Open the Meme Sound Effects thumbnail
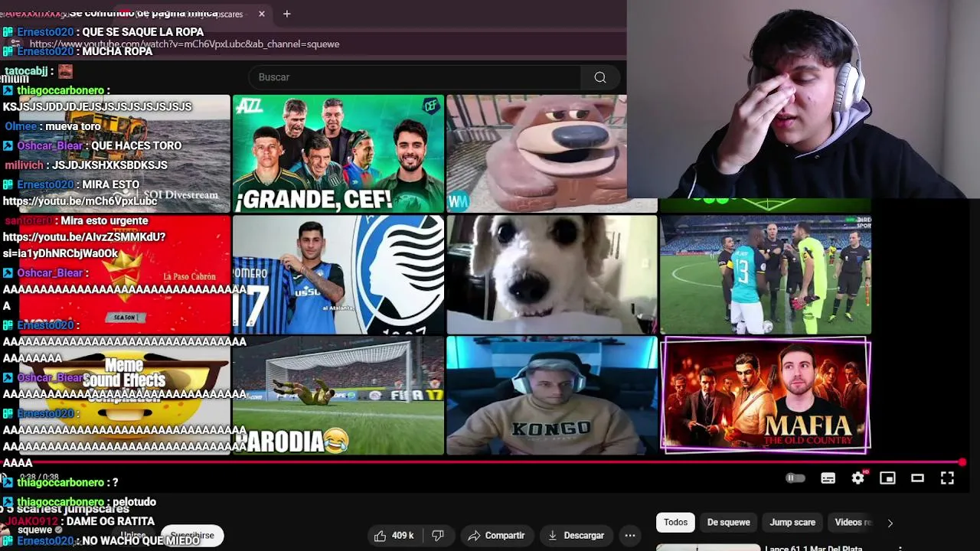The width and height of the screenshot is (980, 551). coord(124,396)
